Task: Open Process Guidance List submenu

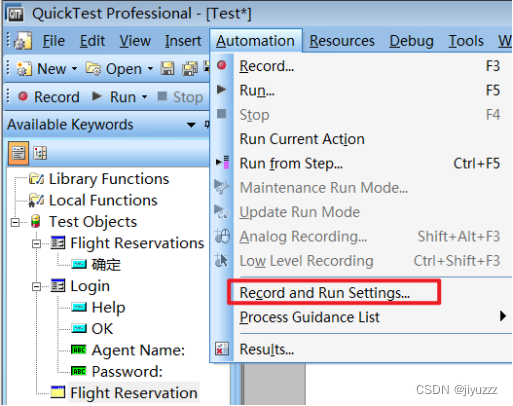Action: 361,317
